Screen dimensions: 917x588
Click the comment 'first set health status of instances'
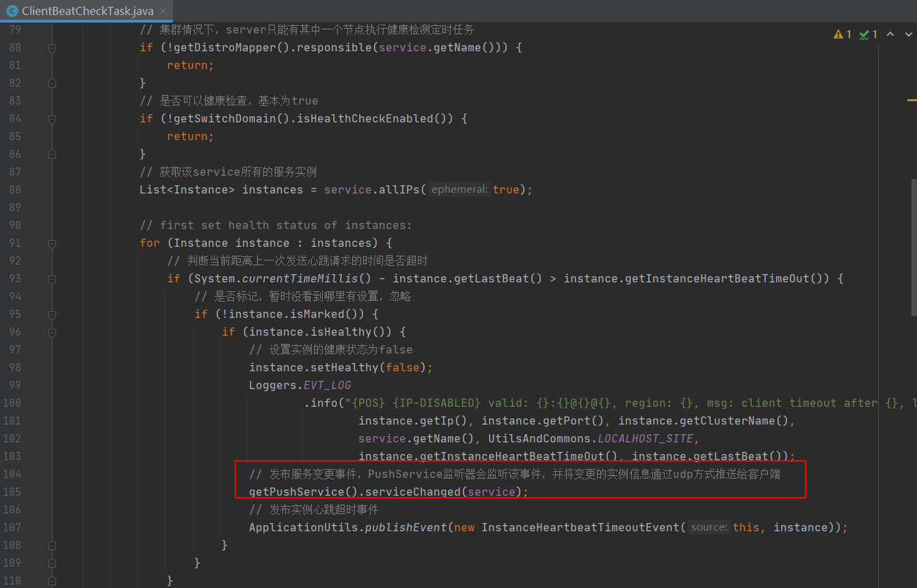tap(276, 225)
